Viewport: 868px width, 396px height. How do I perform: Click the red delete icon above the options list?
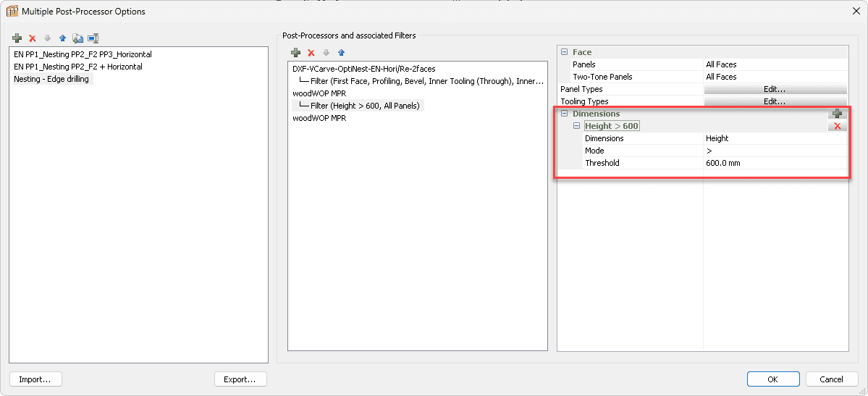coord(32,38)
